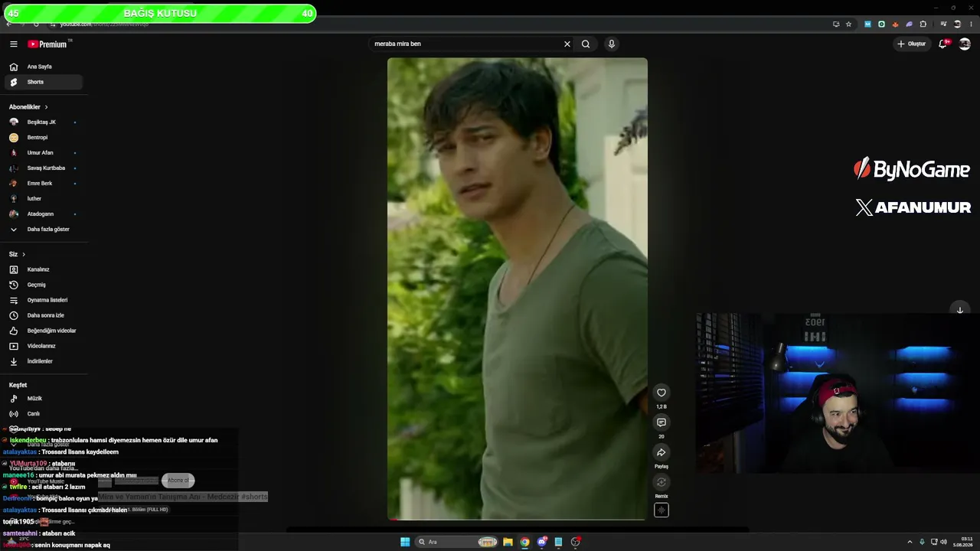Open the luther channel
Viewport: 980px width, 551px height.
point(44,199)
